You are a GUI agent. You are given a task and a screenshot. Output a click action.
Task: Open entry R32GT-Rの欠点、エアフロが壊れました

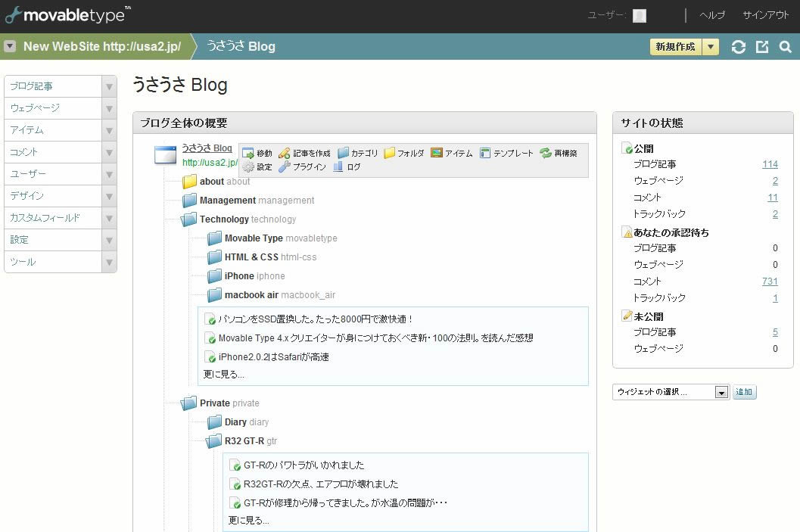coord(321,484)
